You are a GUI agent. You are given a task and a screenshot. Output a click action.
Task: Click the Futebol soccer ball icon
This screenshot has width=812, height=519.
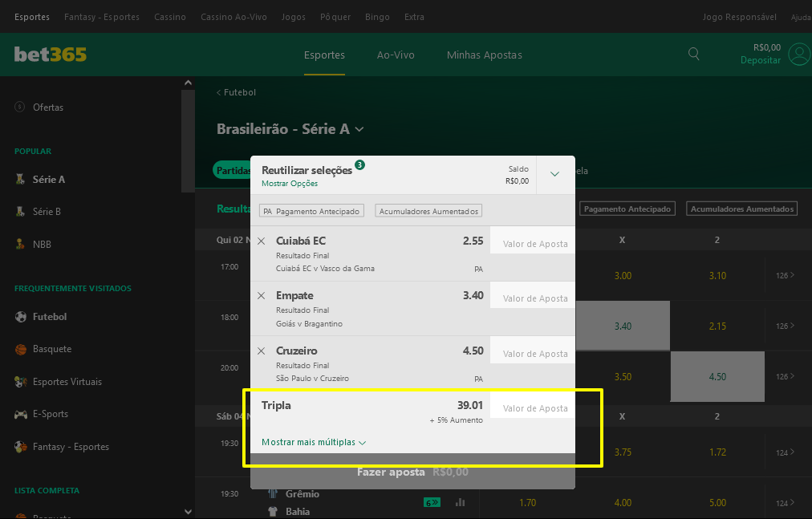point(21,317)
